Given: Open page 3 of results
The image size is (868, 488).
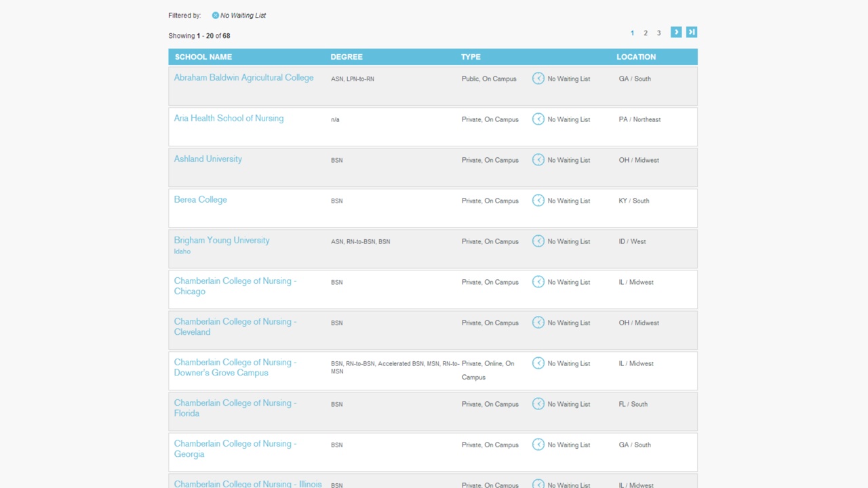Looking at the screenshot, I should pyautogui.click(x=658, y=33).
